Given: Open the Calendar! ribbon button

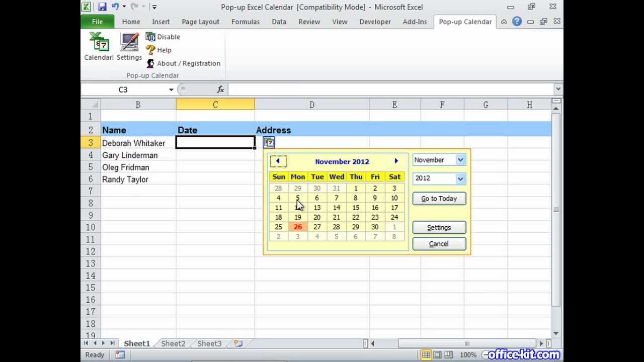Looking at the screenshot, I should tap(99, 47).
